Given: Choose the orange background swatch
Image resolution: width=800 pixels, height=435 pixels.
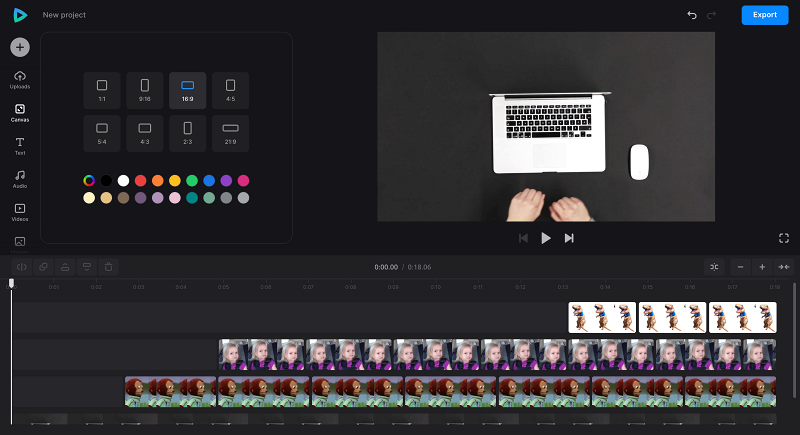Looking at the screenshot, I should (x=158, y=181).
